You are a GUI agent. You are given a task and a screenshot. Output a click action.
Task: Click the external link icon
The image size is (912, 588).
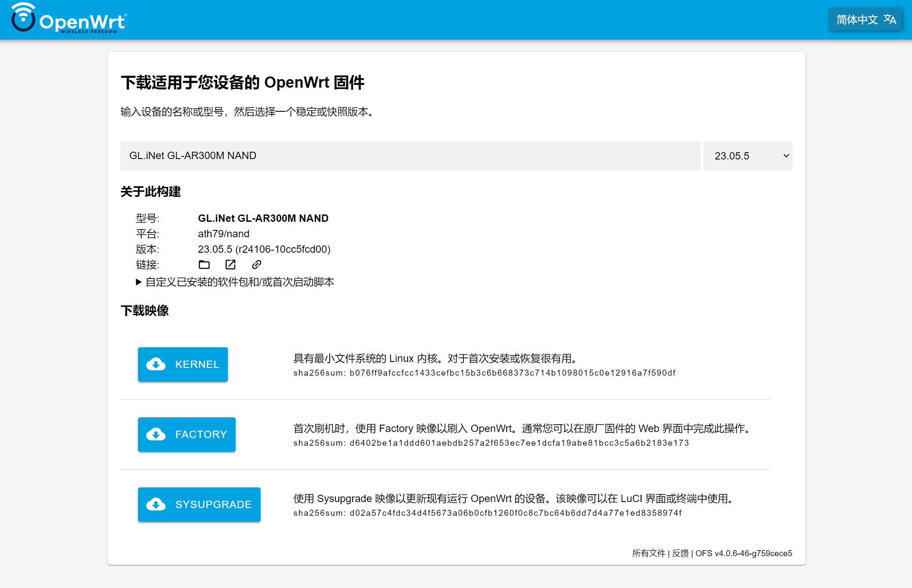click(230, 264)
